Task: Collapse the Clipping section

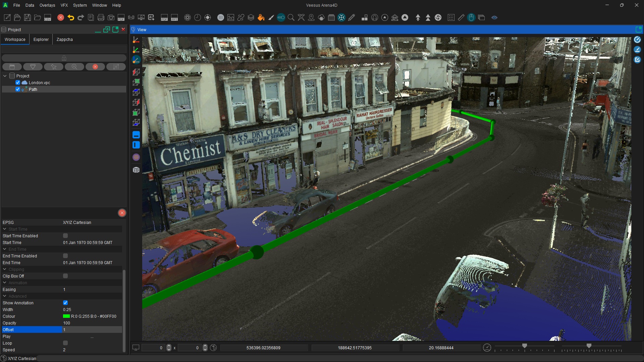Action: pyautogui.click(x=5, y=269)
